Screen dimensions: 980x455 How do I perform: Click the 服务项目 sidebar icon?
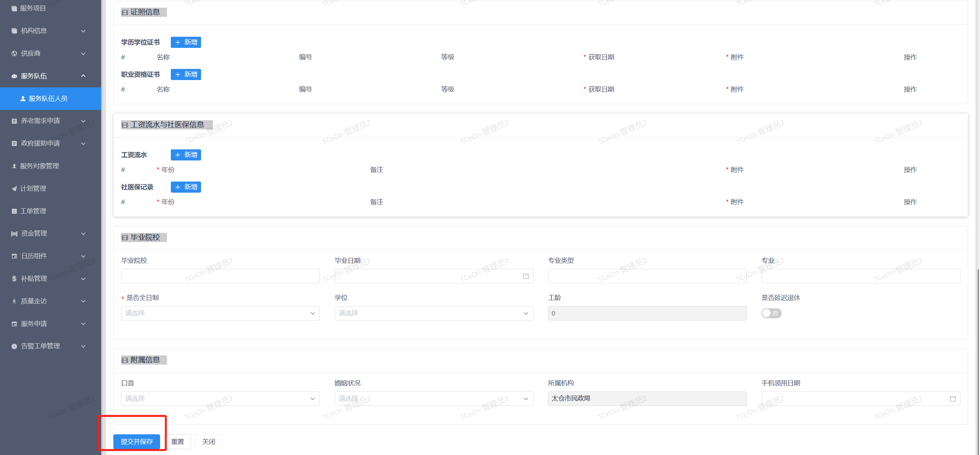(14, 8)
